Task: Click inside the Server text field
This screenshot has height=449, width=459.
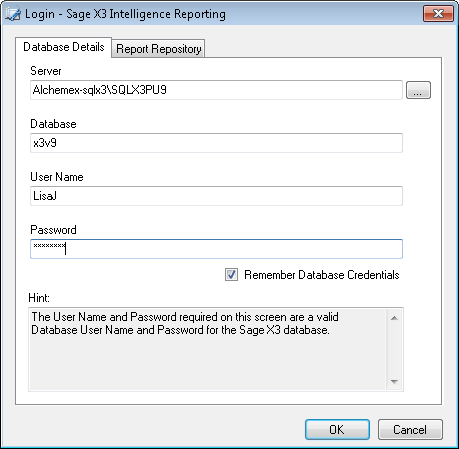Action: click(x=216, y=90)
